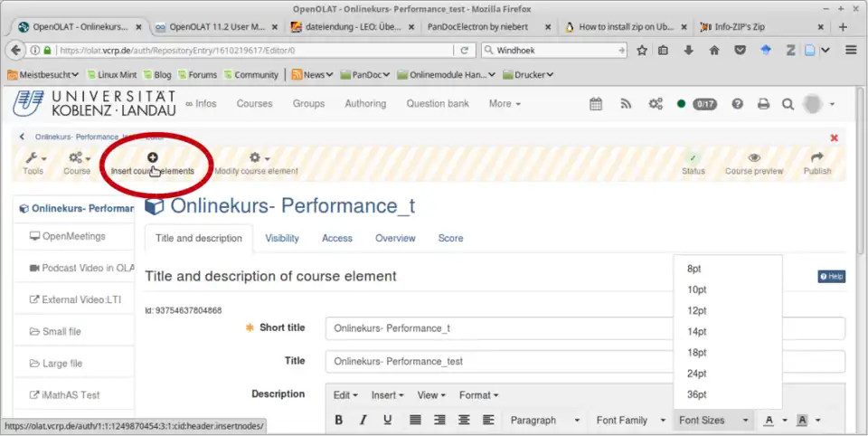The width and height of the screenshot is (868, 436).
Task: Click the Insert course elements plus icon
Action: tap(152, 157)
